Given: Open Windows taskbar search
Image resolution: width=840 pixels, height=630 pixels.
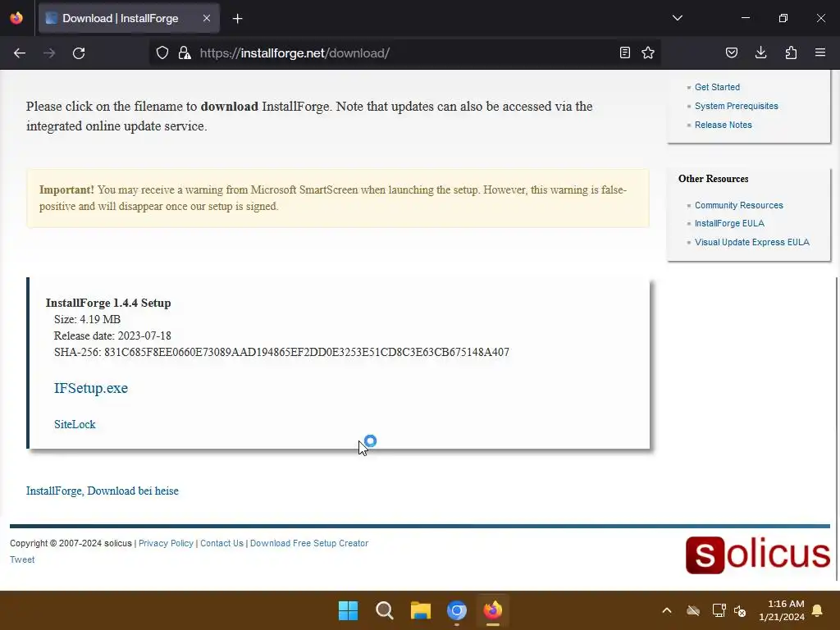Looking at the screenshot, I should point(385,610).
